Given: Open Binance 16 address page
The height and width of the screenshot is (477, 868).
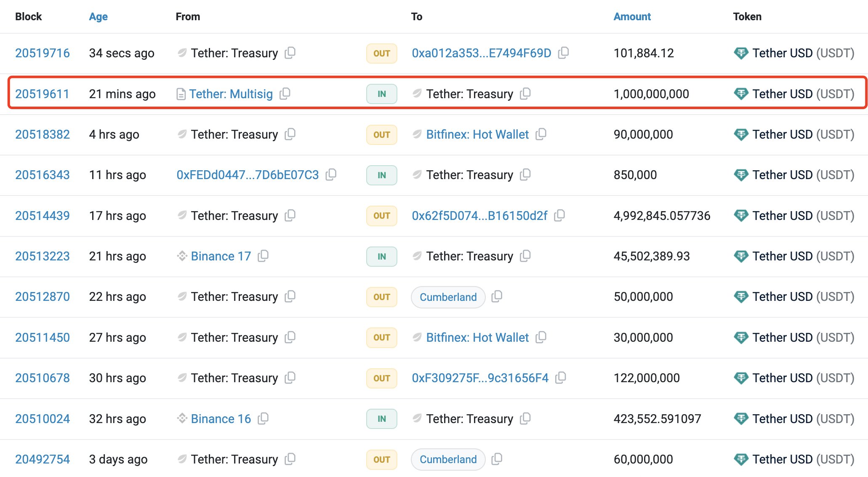Looking at the screenshot, I should point(221,419).
